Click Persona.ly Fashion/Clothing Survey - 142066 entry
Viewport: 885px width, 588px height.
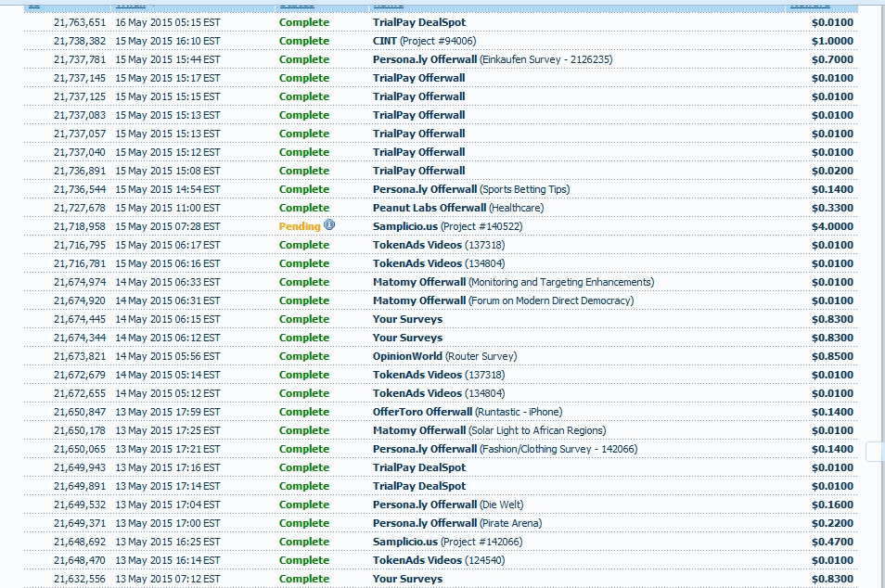506,449
